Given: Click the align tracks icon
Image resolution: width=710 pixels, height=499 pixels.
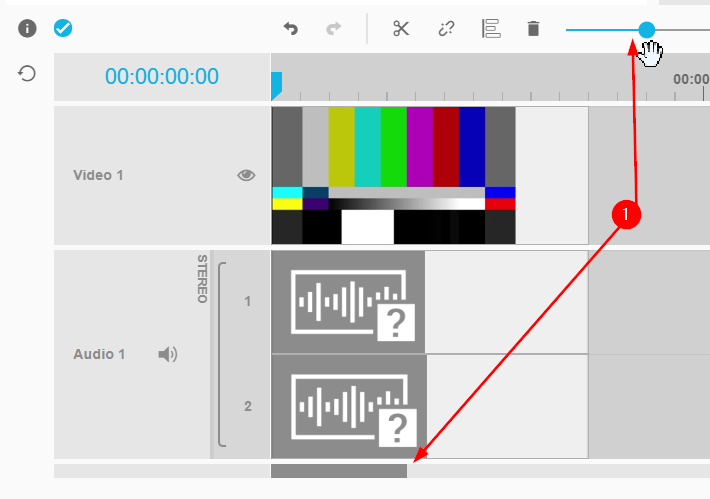Looking at the screenshot, I should 491,28.
